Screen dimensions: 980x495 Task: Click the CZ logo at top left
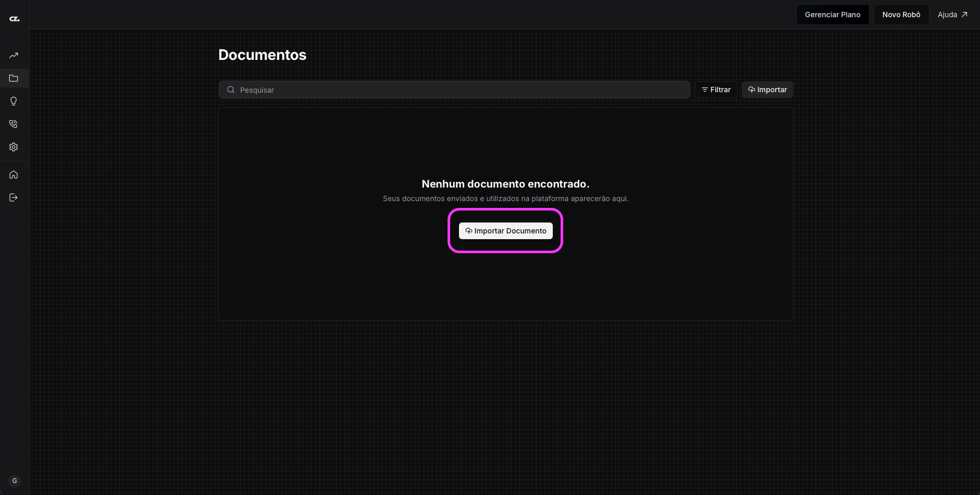[14, 18]
